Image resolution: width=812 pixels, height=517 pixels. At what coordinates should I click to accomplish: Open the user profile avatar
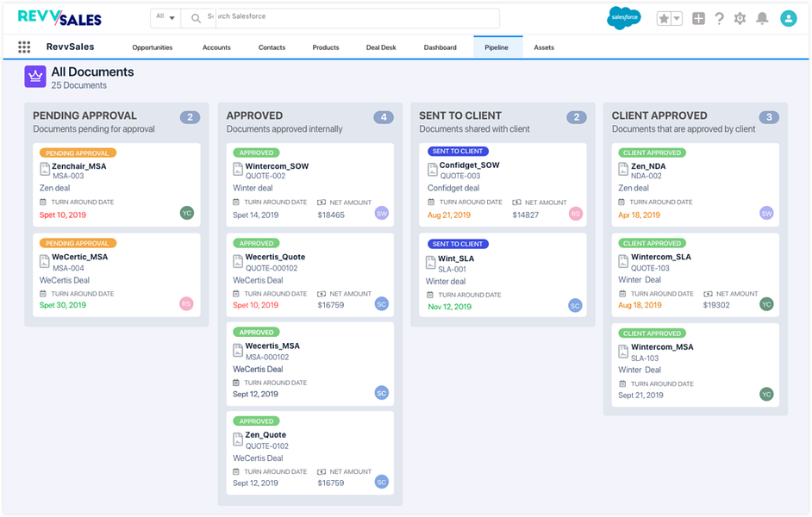point(789,19)
